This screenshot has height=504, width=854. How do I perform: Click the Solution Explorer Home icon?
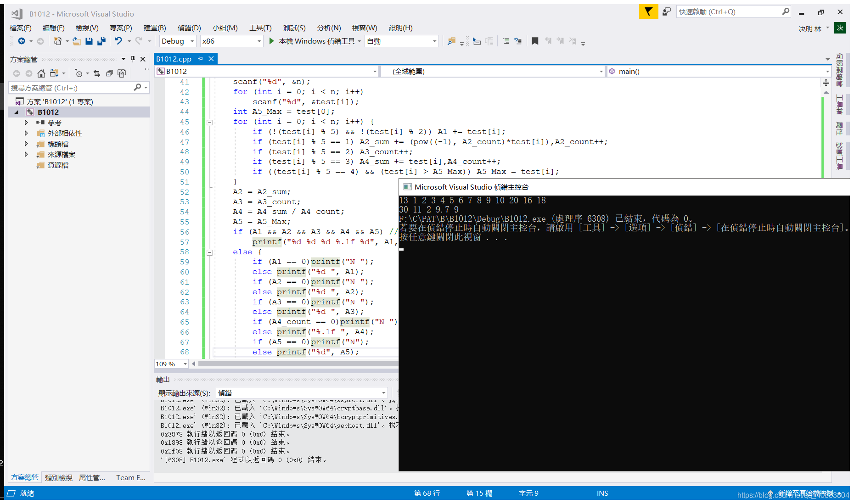[x=41, y=73]
